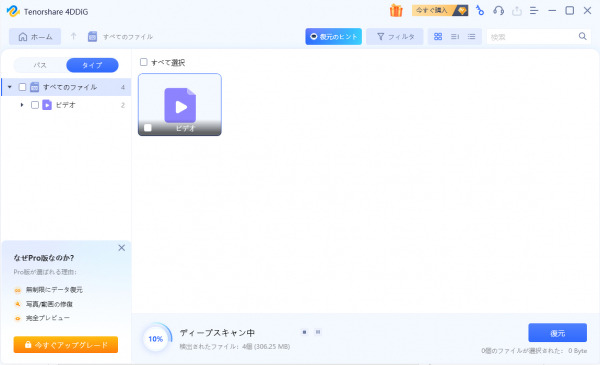Tick the すべてのファイル tree checkbox
The width and height of the screenshot is (600, 365).
tap(22, 87)
